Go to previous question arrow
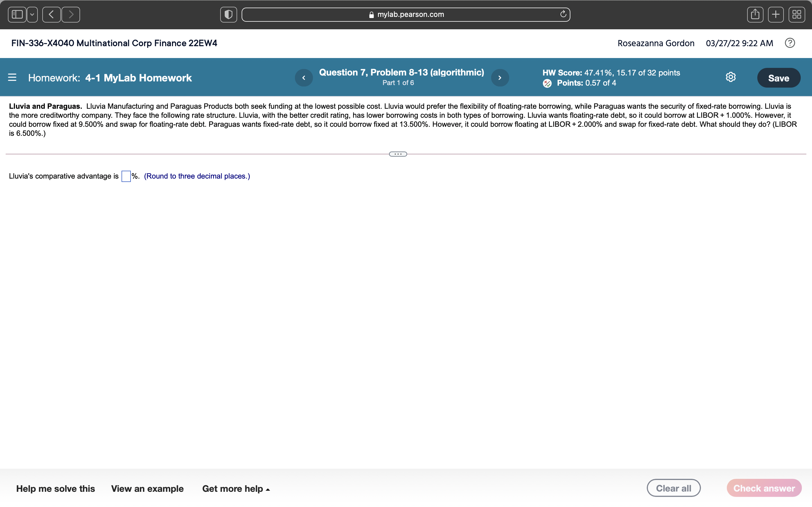812x507 pixels. [x=304, y=78]
